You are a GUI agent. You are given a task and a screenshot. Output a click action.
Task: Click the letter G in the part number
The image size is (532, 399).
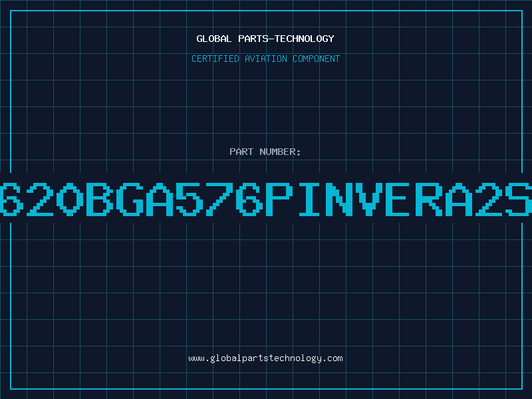tap(129, 199)
